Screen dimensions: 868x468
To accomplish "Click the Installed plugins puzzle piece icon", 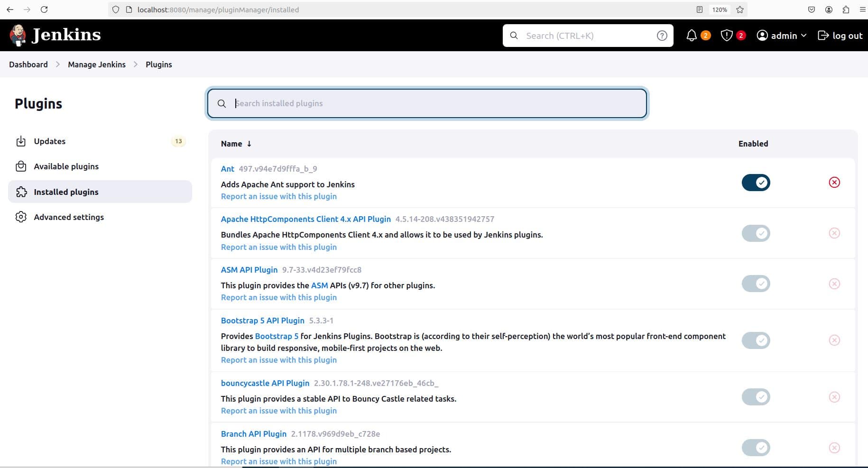I will (x=21, y=192).
